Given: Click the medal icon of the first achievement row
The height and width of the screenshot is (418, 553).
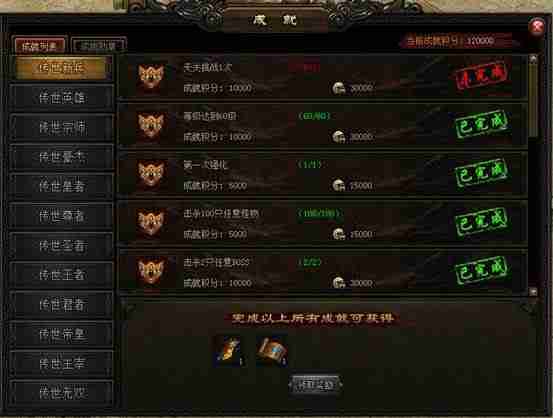Looking at the screenshot, I should [151, 77].
